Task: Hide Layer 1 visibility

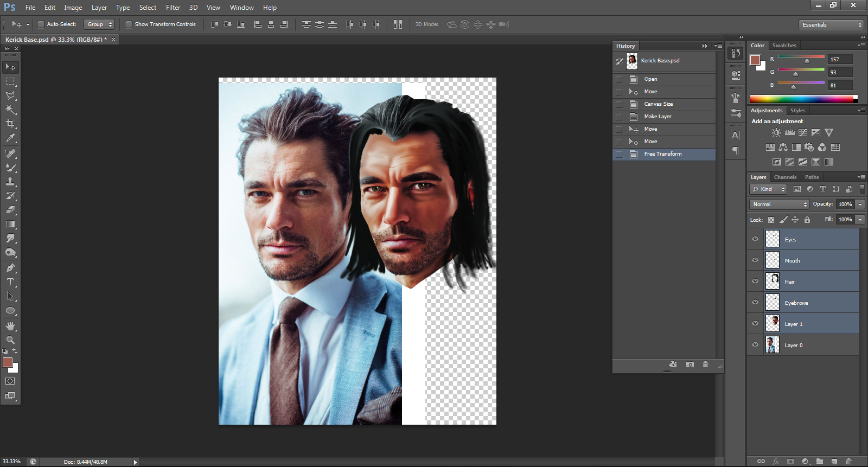Action: click(755, 324)
